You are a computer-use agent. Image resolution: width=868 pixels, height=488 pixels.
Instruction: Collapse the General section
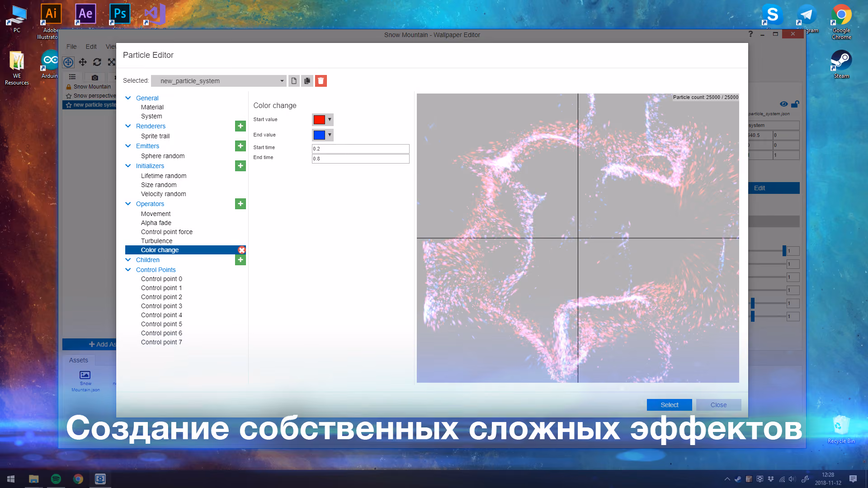(128, 98)
